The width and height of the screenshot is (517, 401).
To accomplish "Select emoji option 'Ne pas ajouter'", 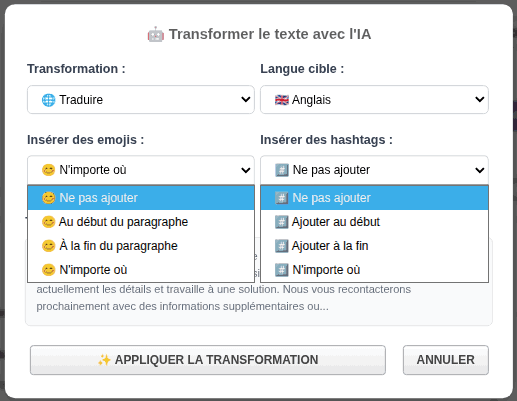I will (x=141, y=198).
